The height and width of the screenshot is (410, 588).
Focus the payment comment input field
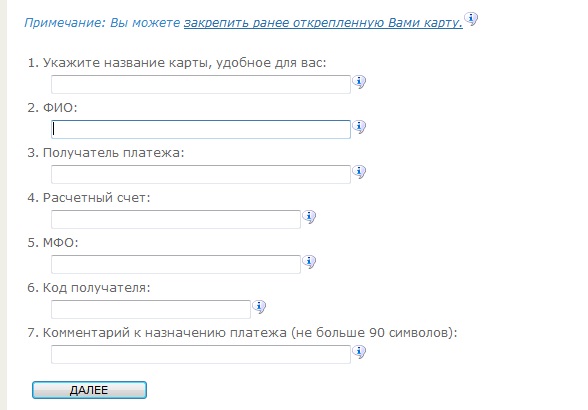(201, 354)
